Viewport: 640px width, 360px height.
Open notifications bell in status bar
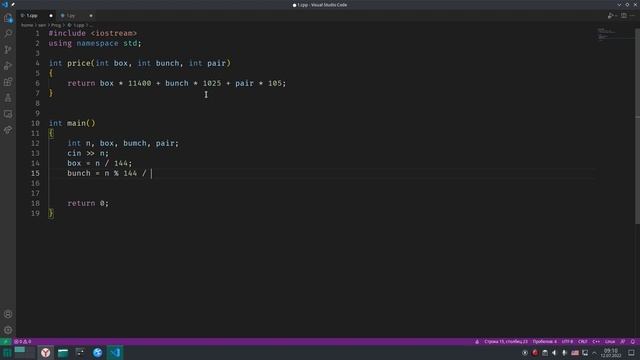click(x=633, y=342)
